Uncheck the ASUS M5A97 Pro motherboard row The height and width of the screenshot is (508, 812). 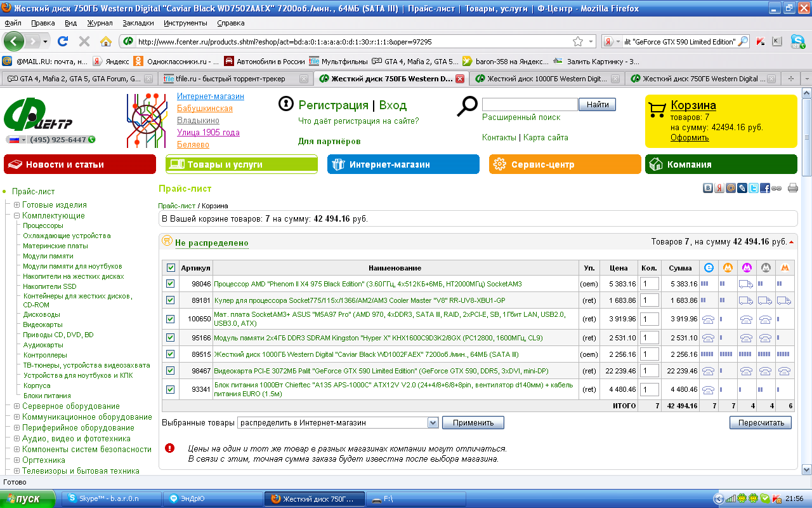tap(171, 319)
